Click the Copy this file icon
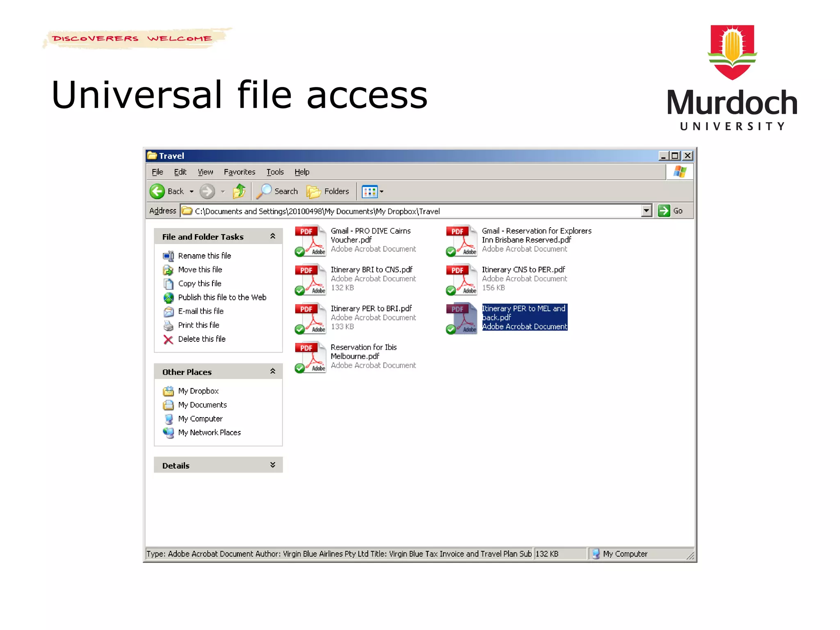 tap(168, 284)
